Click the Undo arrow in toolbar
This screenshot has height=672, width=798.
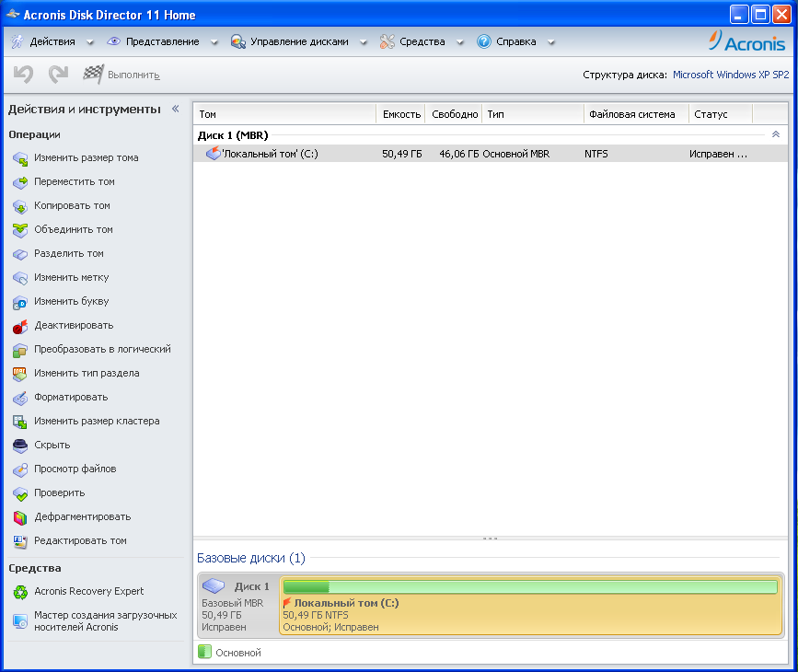coord(23,75)
